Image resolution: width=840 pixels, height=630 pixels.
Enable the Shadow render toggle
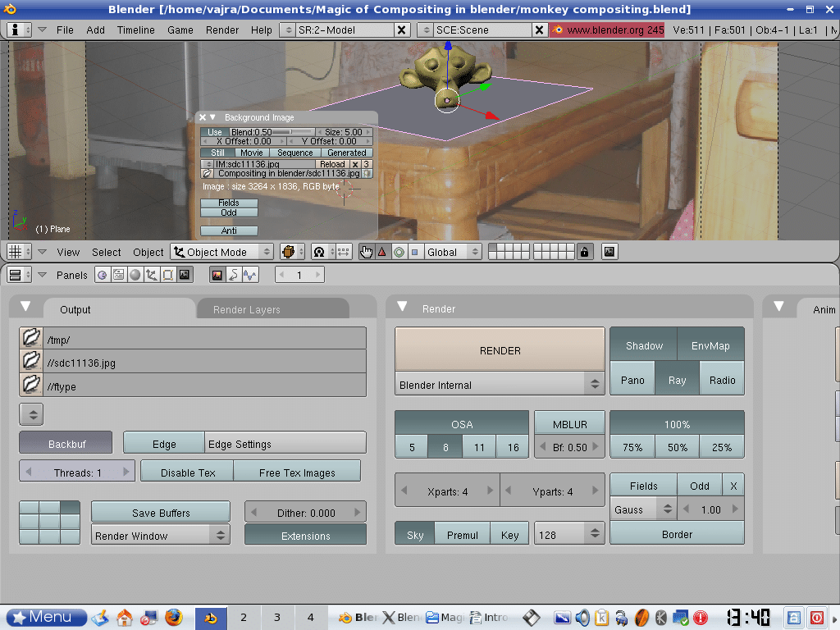click(644, 345)
